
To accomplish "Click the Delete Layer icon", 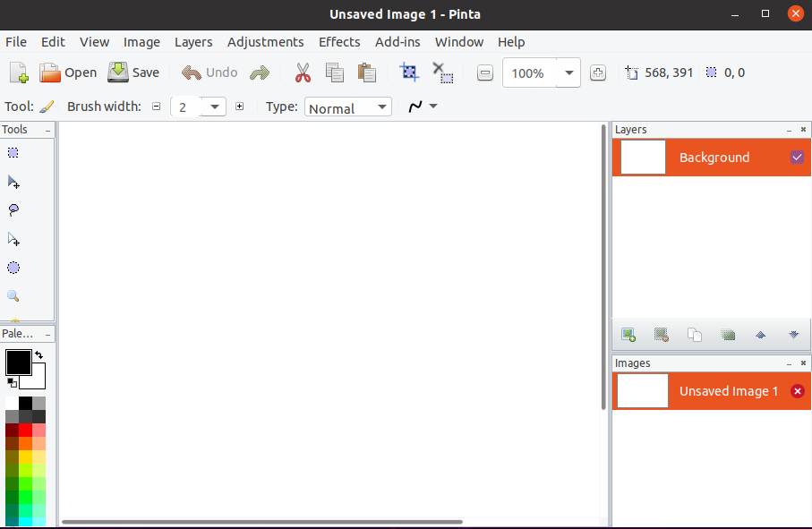I will click(662, 335).
